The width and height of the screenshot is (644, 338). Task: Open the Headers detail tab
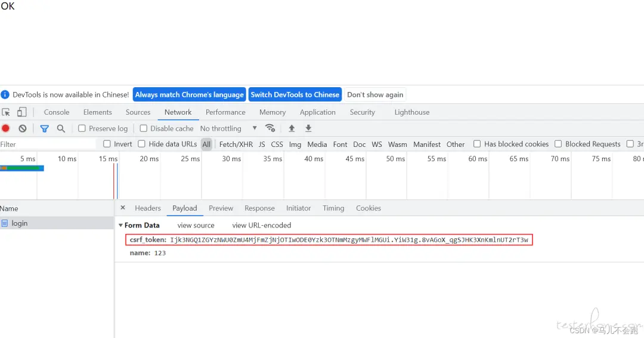[148, 208]
